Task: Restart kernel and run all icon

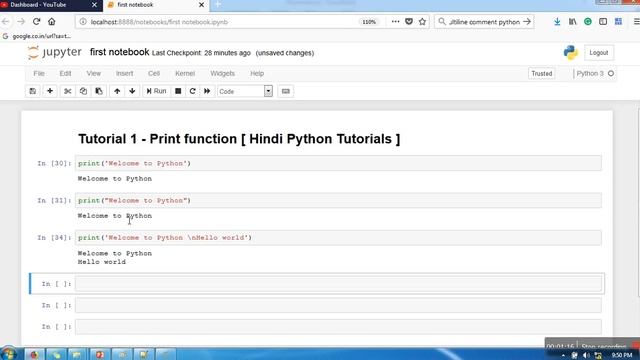Action: 207,91
